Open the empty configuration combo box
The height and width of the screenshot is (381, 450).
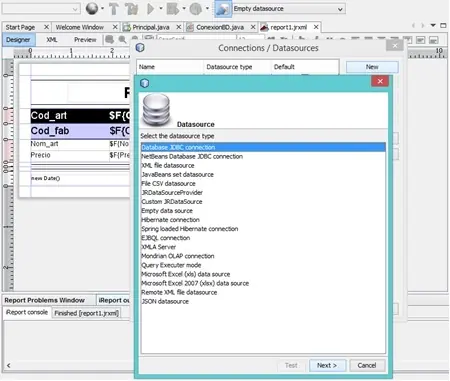point(41,9)
